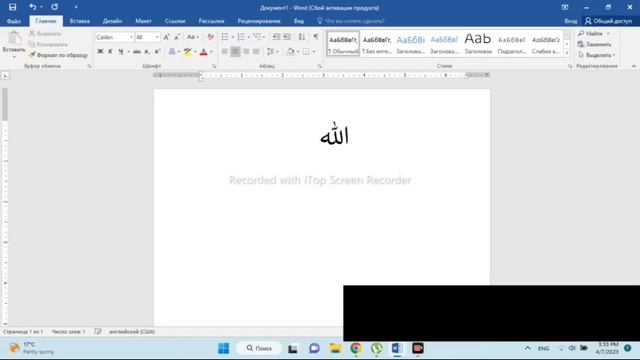640x360 pixels.
Task: Click the numbered list icon
Action: point(241,37)
